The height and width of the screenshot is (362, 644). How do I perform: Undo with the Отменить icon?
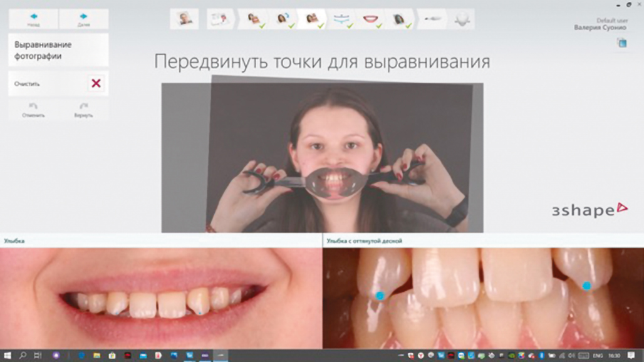[x=33, y=110]
